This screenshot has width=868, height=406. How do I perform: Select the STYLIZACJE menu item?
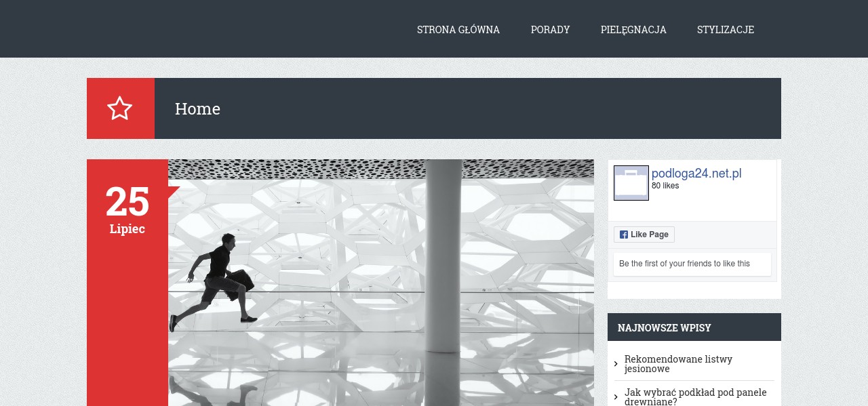[726, 29]
